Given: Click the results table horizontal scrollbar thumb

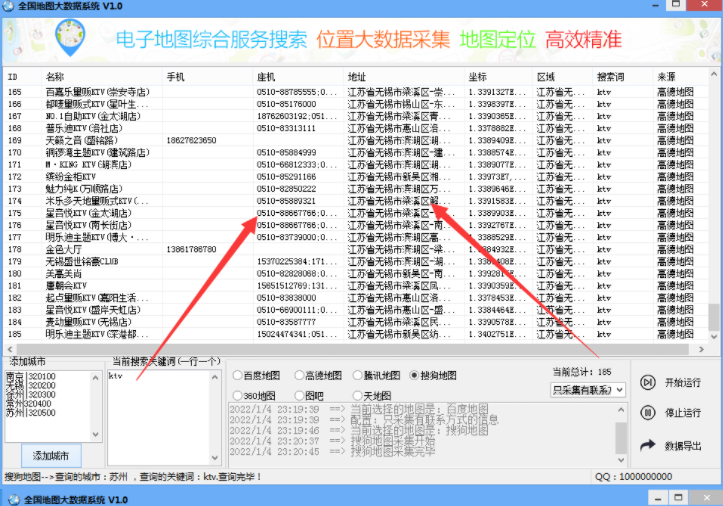Looking at the screenshot, I should [x=353, y=349].
